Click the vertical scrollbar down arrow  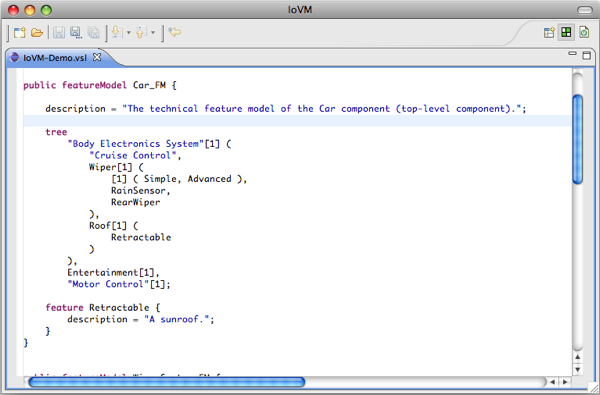click(577, 369)
